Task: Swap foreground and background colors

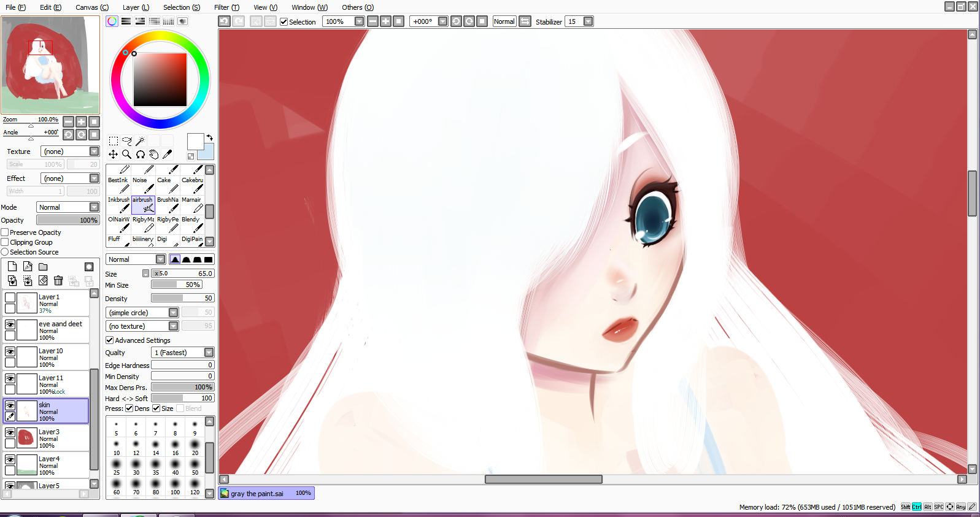Action: (210, 137)
